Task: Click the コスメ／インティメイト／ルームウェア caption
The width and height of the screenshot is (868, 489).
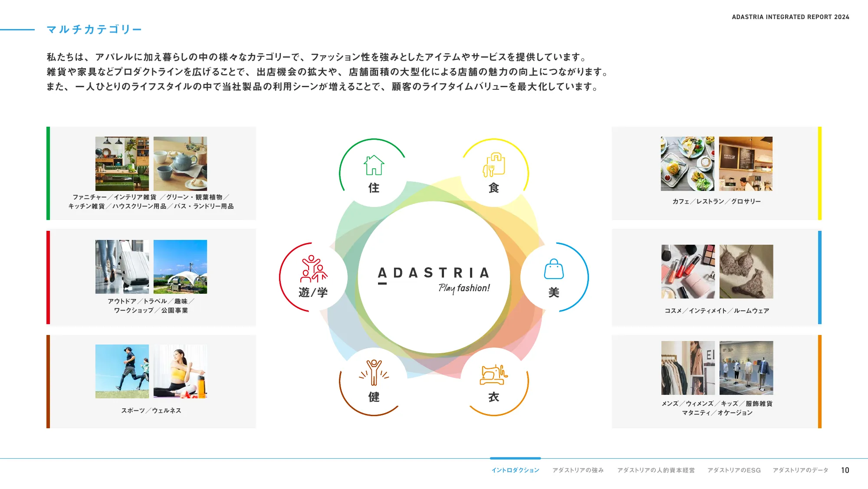Action: coord(717,311)
